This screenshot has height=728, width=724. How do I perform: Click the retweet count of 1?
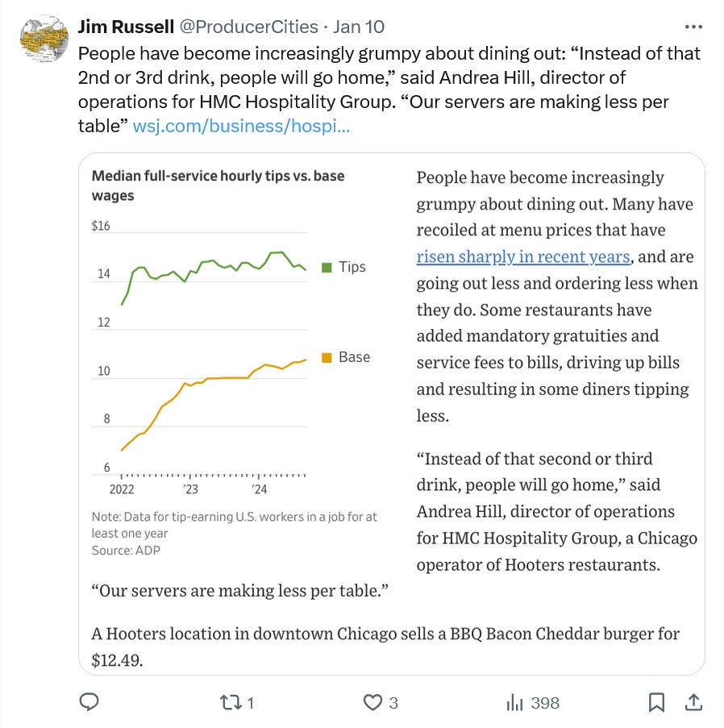pos(250,703)
